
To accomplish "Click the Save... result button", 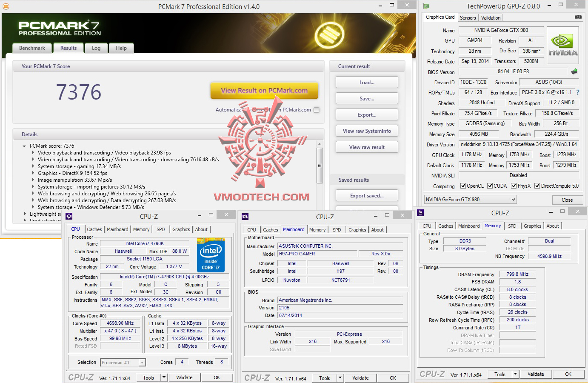I will coord(367,99).
